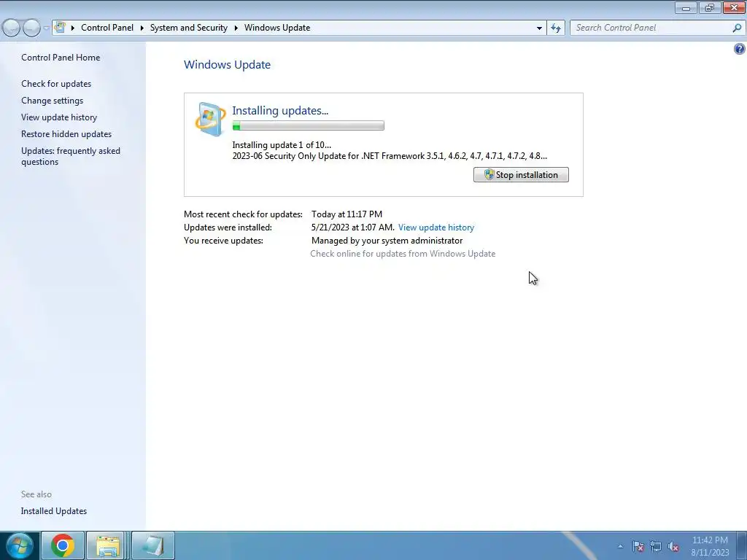747x560 pixels.
Task: Click the Windows Update page title
Action: (x=228, y=65)
